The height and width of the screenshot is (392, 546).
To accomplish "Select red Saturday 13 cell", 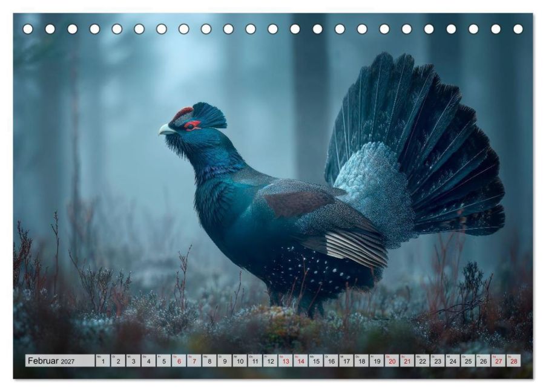I will [x=286, y=361].
